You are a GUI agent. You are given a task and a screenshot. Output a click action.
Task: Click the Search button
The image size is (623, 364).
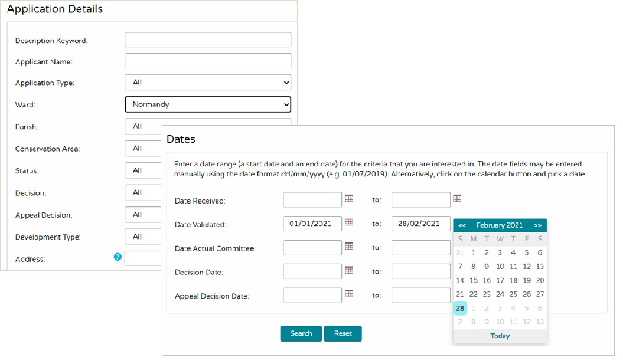click(x=301, y=333)
